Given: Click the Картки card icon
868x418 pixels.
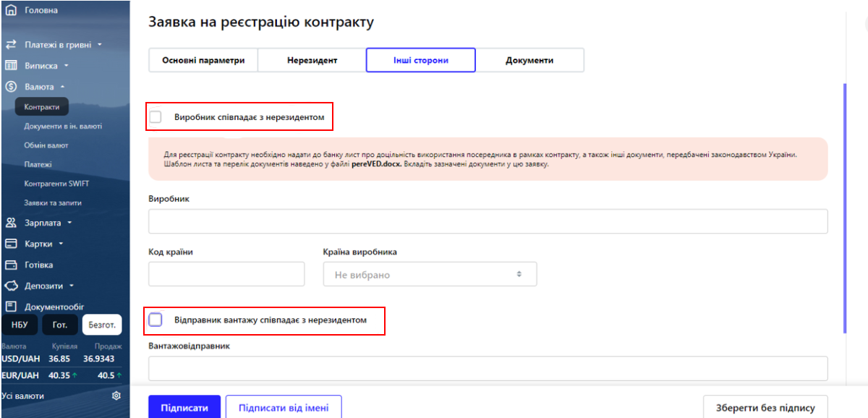Looking at the screenshot, I should [11, 244].
